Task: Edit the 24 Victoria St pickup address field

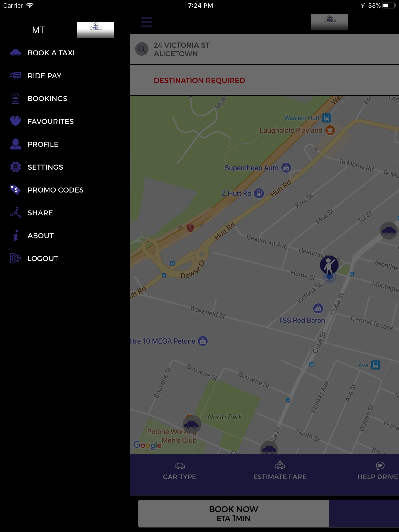Action: (x=265, y=49)
